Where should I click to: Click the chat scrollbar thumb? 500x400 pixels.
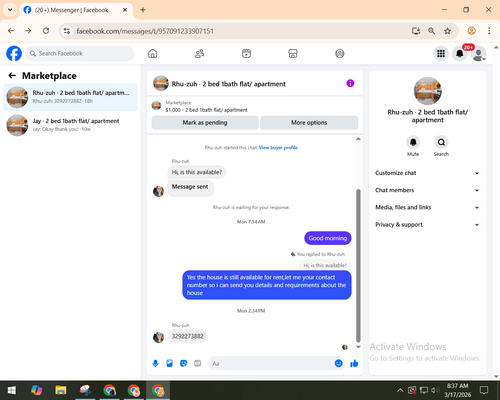pos(358,266)
